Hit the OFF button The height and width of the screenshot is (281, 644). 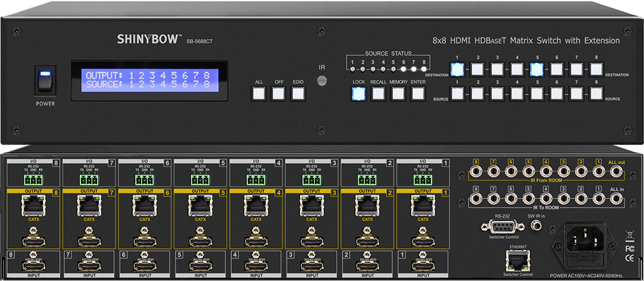coord(278,93)
